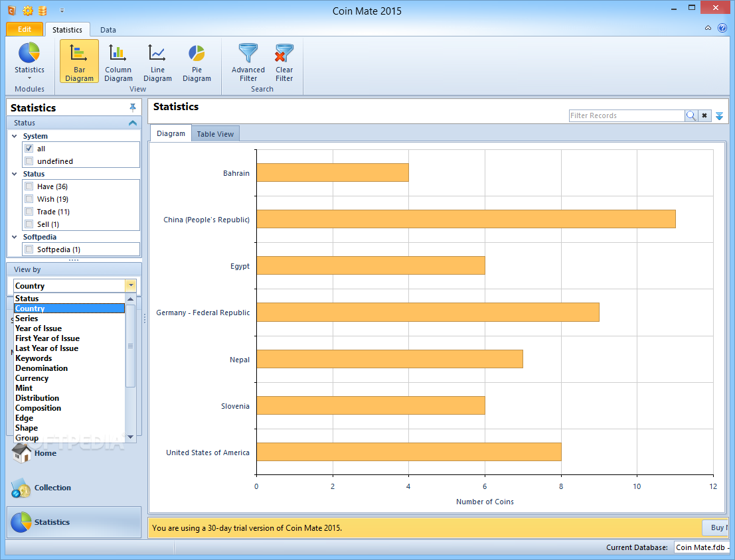Click in the Filter Records field

(627, 115)
